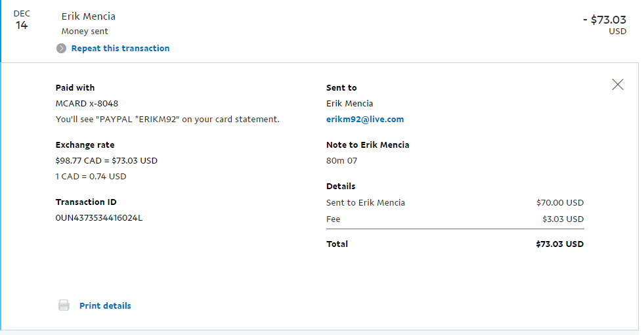Click the MCARD x-8048 payment method text
The image size is (644, 335).
87,104
